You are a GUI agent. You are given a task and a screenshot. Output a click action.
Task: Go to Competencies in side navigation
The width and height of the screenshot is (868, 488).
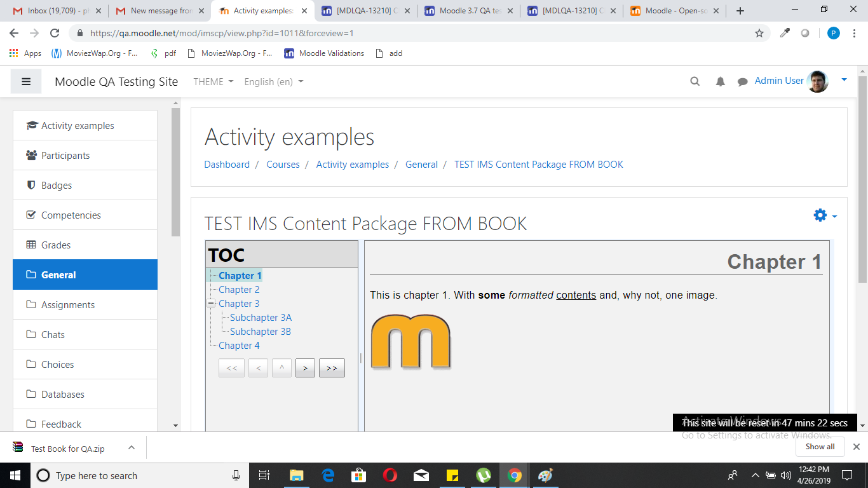pyautogui.click(x=85, y=215)
